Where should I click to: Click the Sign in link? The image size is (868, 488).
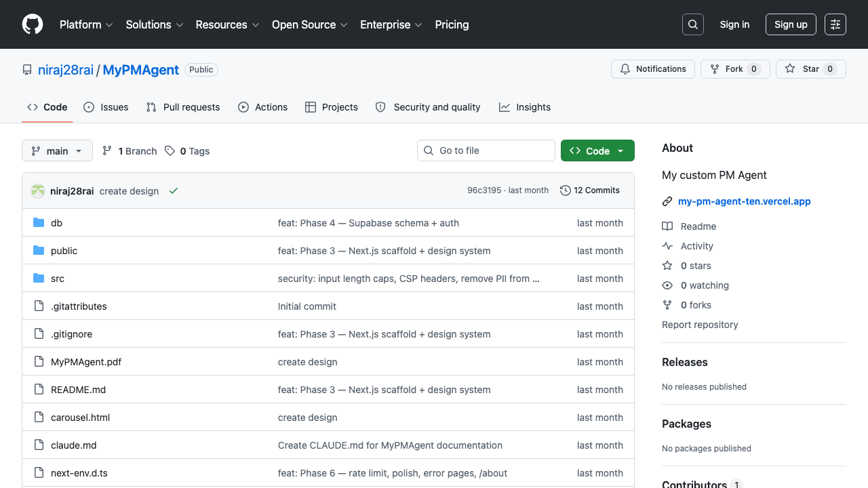pyautogui.click(x=734, y=24)
